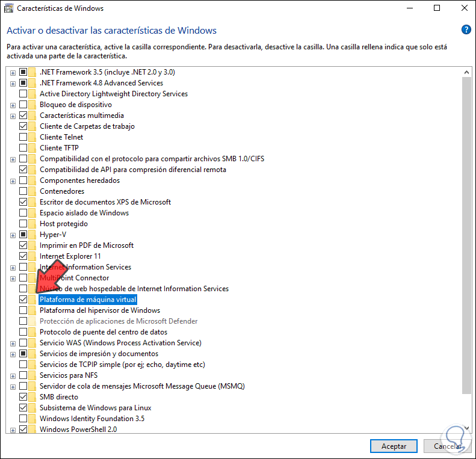Enable the Contenedores checkbox
This screenshot has height=459, width=476.
23,191
